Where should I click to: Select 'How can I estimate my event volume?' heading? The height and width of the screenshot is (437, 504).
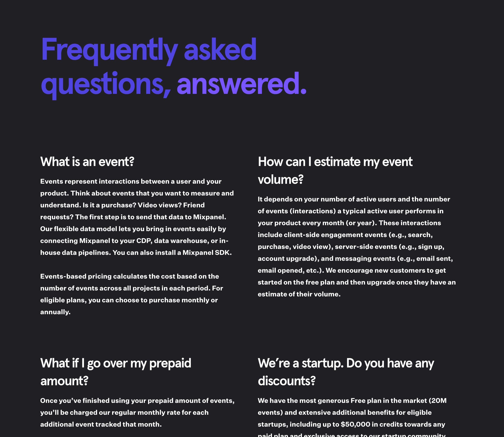[x=335, y=170]
